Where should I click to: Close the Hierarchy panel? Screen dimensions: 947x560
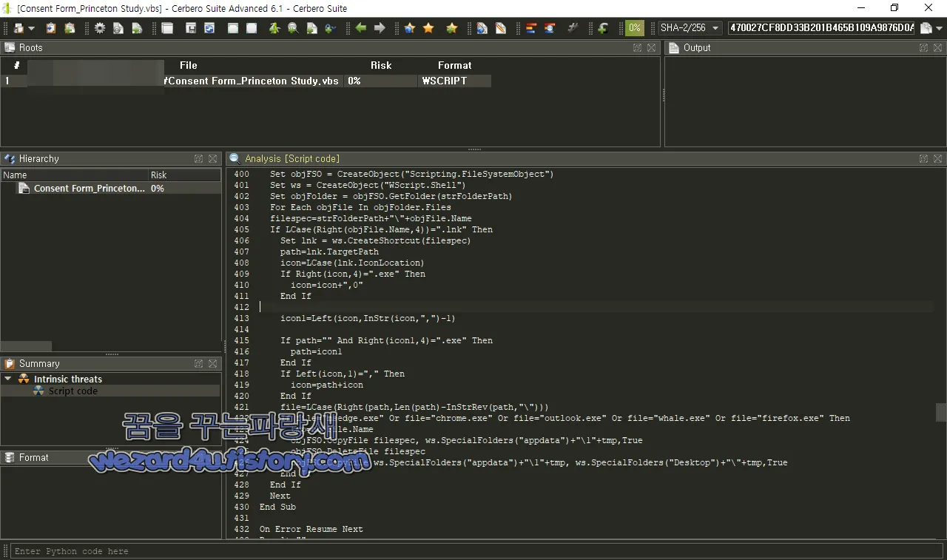click(212, 158)
